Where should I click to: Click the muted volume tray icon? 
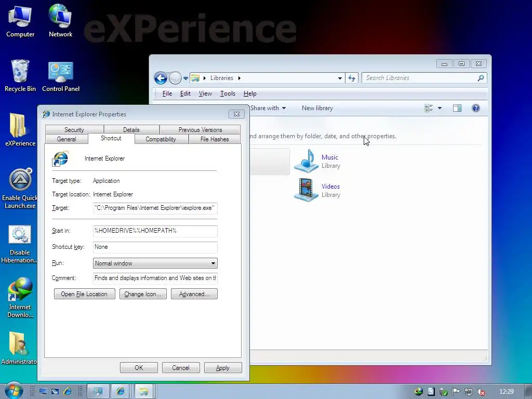(481, 392)
